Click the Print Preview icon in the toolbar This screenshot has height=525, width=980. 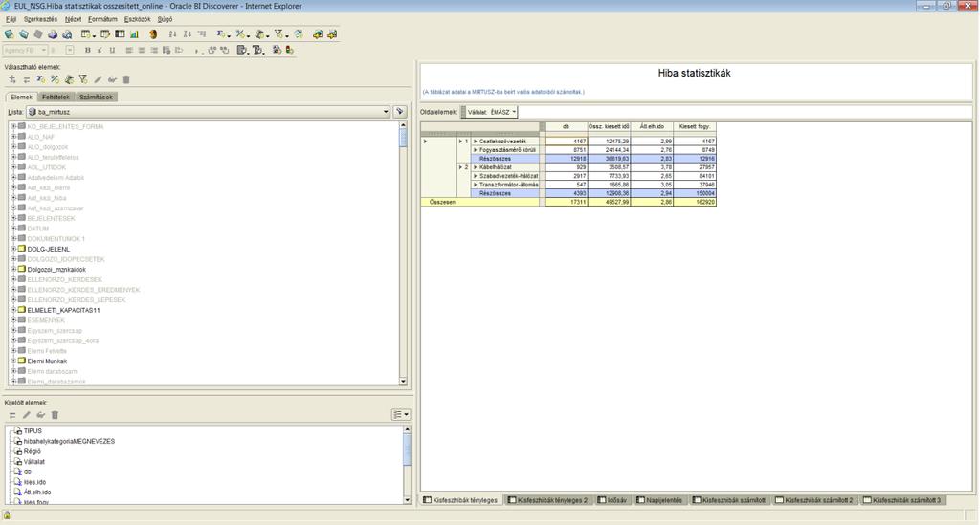[x=67, y=34]
